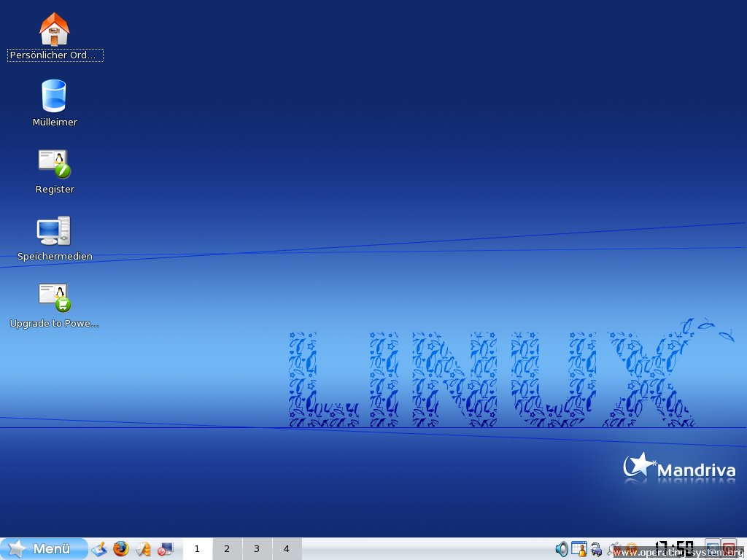This screenshot has height=560, width=747.
Task: Switch to virtual desktop 1
Action: [197, 549]
